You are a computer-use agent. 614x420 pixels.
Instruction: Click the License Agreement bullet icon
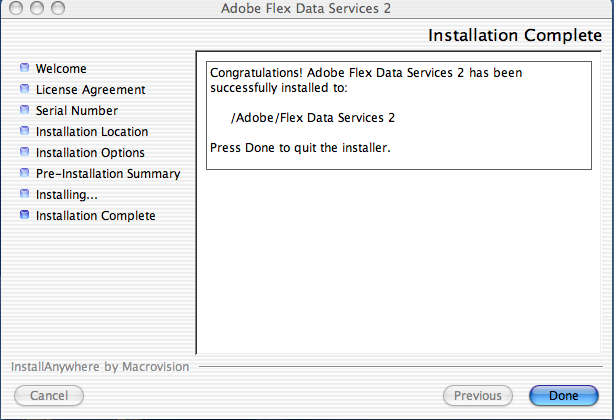tap(25, 89)
